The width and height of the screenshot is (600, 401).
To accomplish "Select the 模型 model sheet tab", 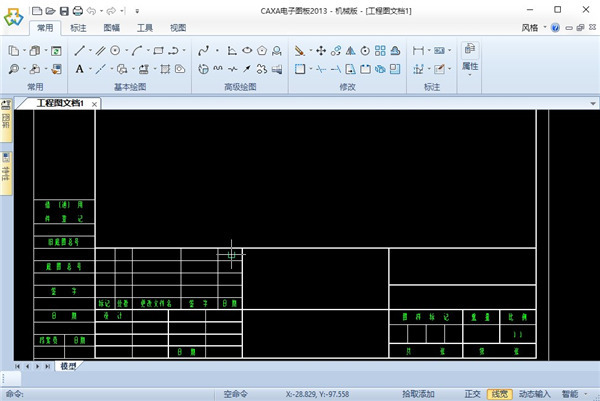I will tap(68, 366).
